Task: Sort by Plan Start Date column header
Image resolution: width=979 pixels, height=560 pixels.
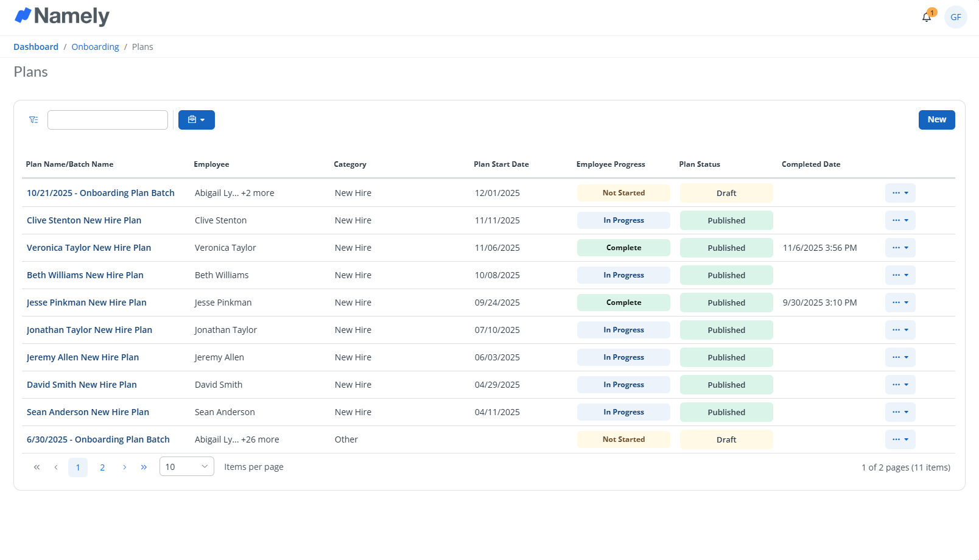Action: (501, 164)
